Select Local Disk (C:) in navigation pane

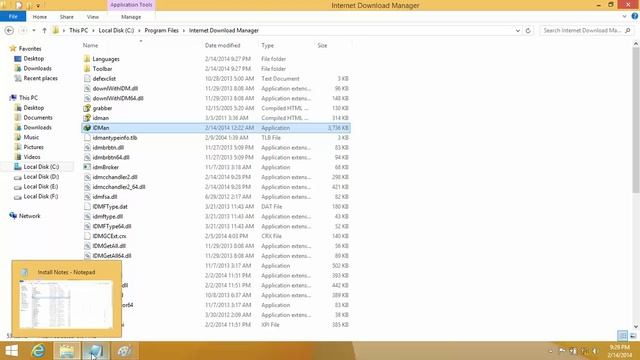pyautogui.click(x=41, y=167)
